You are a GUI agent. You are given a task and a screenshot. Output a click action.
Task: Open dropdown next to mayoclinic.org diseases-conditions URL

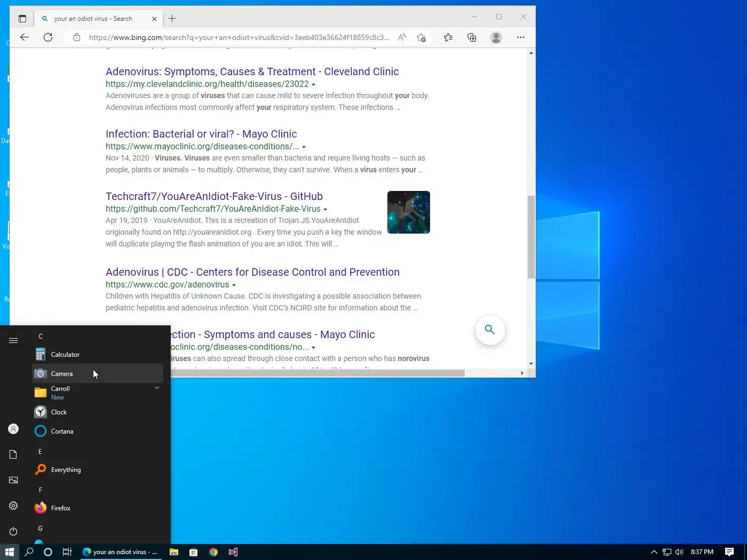304,147
